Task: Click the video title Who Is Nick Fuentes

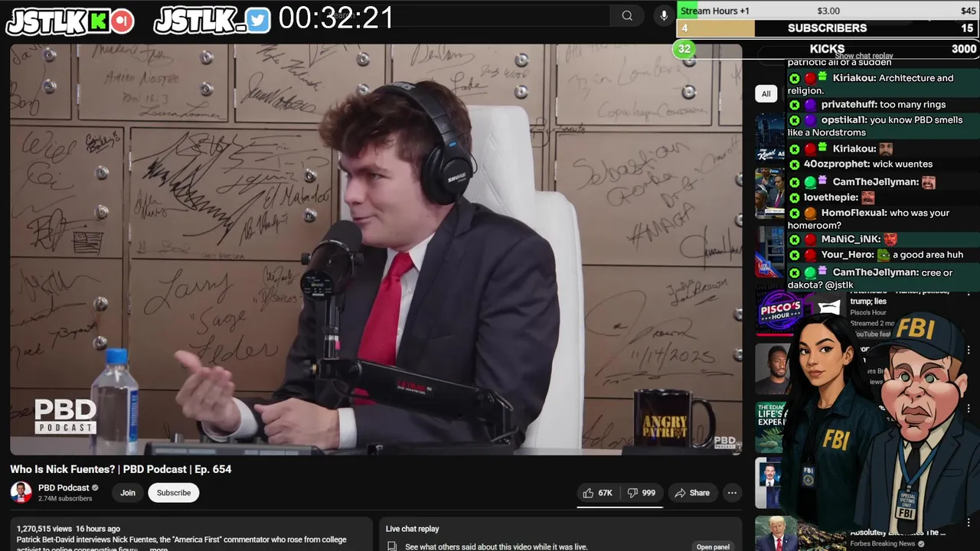Action: [120, 469]
